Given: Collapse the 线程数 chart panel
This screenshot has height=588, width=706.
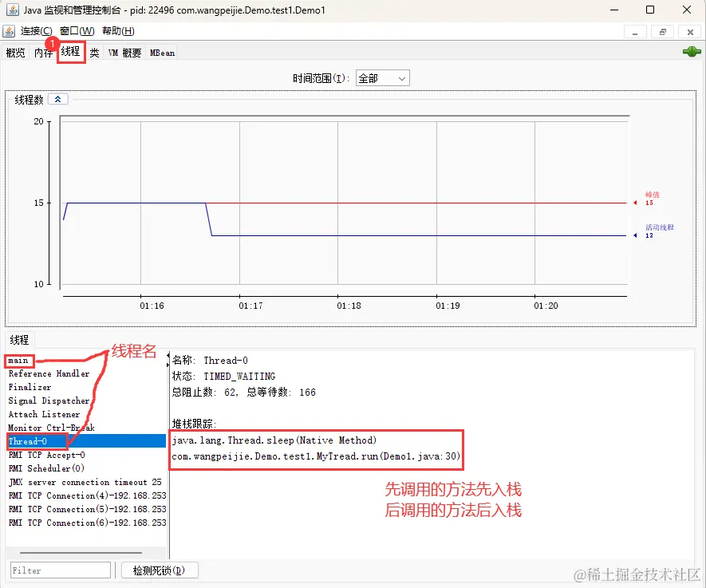Looking at the screenshot, I should pyautogui.click(x=57, y=100).
